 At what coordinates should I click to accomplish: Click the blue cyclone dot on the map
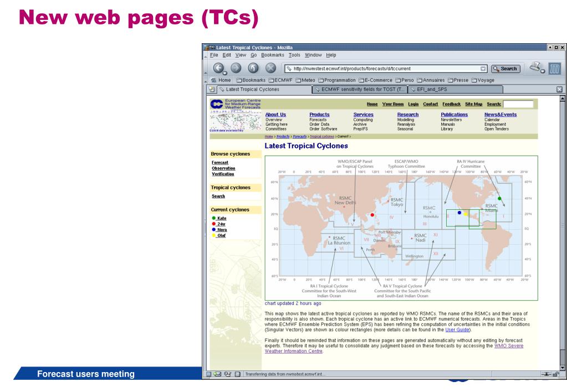click(x=459, y=213)
